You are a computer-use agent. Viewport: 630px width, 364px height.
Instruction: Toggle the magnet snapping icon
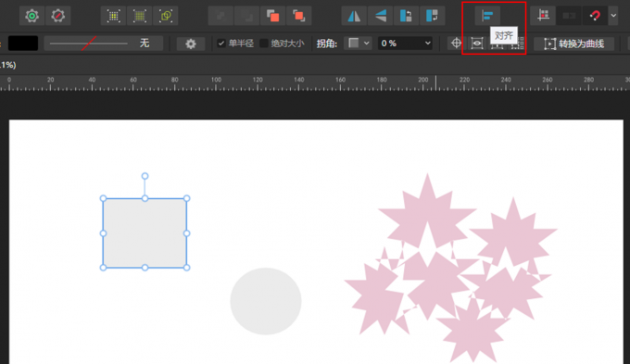[595, 16]
